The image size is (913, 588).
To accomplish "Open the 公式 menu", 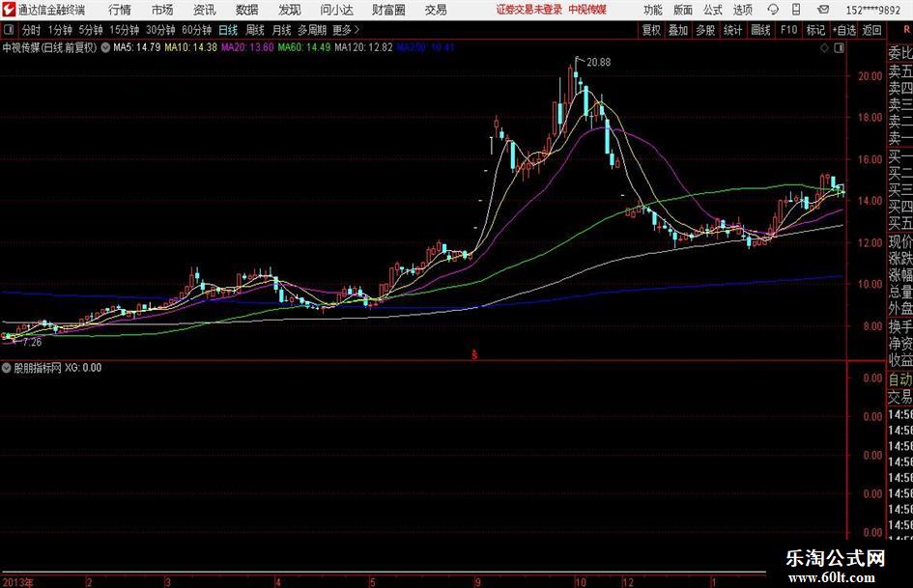I will click(x=712, y=10).
